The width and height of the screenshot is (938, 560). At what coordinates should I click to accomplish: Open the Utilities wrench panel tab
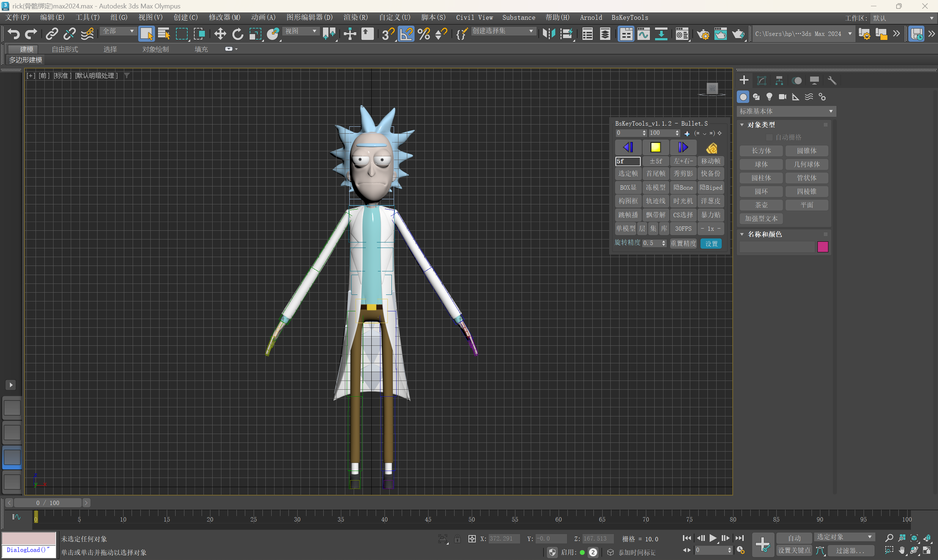832,80
